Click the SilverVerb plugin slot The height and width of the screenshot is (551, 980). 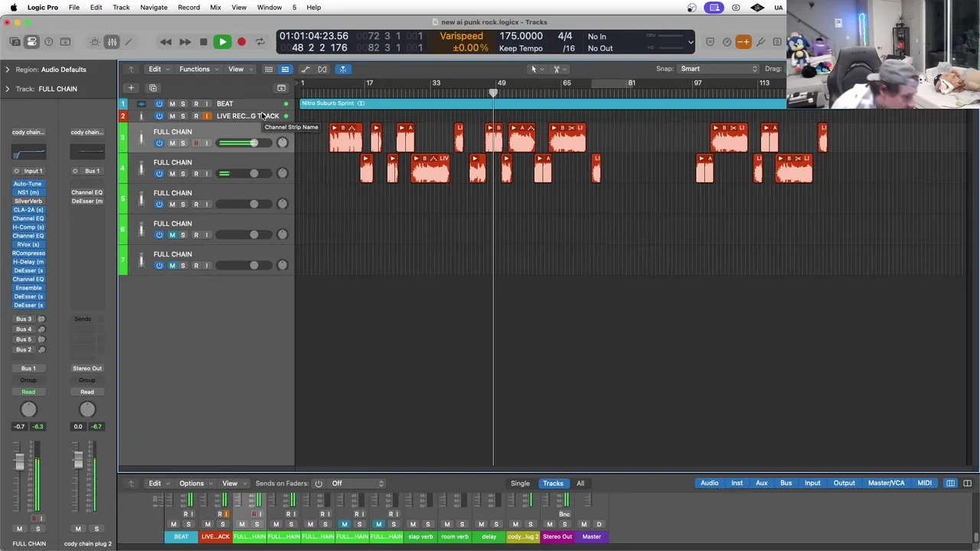pyautogui.click(x=28, y=201)
